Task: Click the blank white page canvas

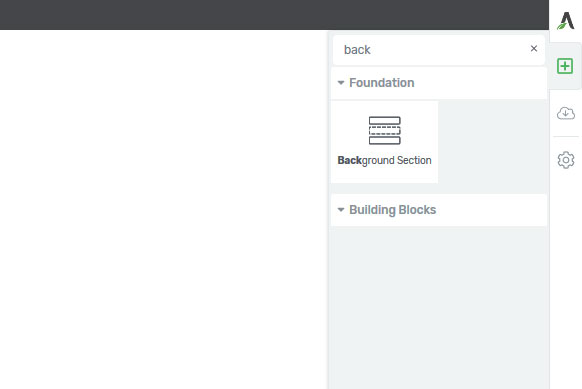Action: click(x=163, y=209)
